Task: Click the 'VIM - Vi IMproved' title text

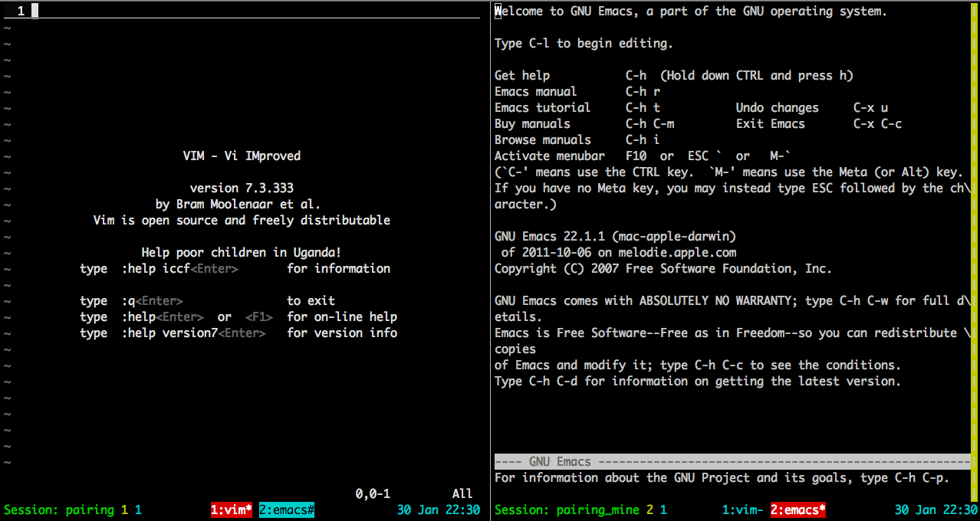Action: [x=242, y=156]
